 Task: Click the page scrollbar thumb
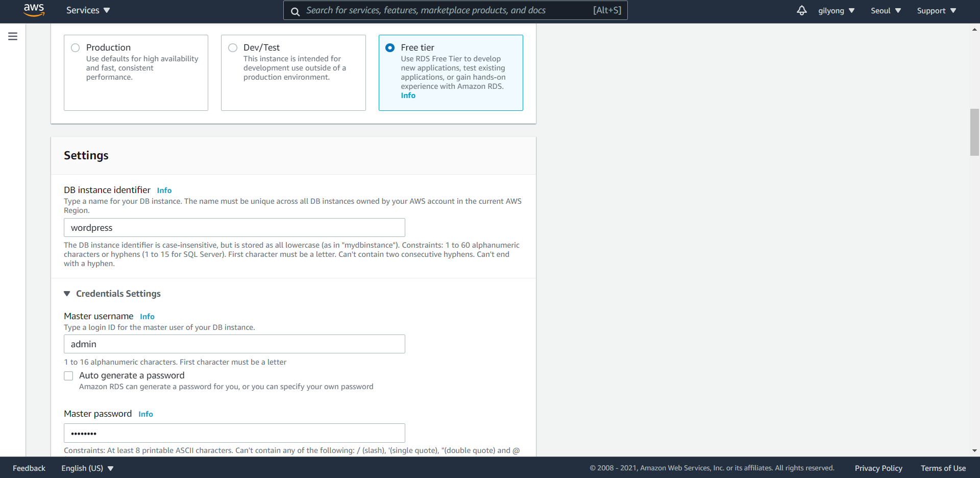(974, 132)
